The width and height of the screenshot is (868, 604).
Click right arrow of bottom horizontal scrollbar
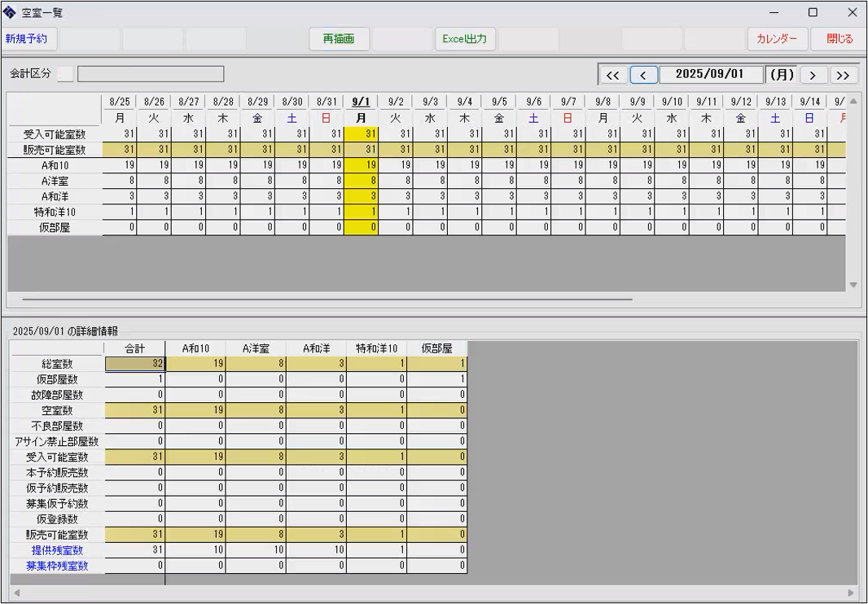tap(852, 593)
